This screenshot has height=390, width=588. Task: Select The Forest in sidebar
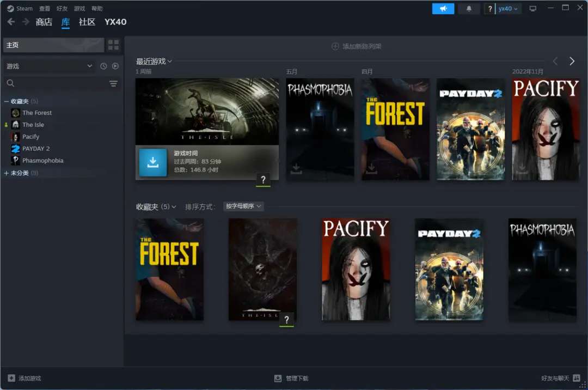37,113
